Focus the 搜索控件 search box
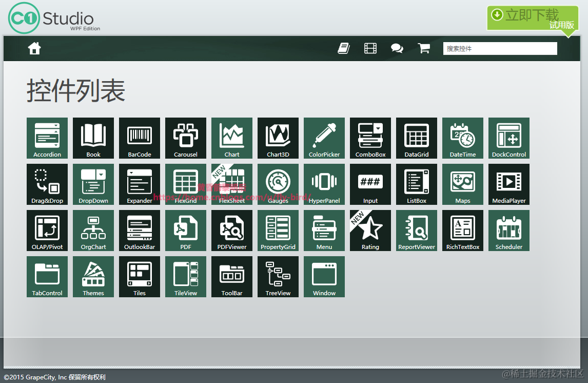Viewport: 588px width, 383px height. point(500,48)
